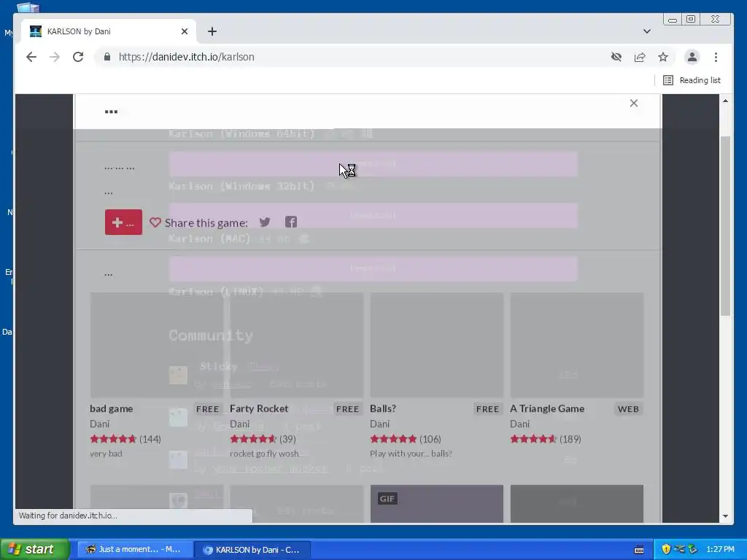The width and height of the screenshot is (747, 560).
Task: Click the Dani author link under Balls?
Action: click(x=379, y=424)
